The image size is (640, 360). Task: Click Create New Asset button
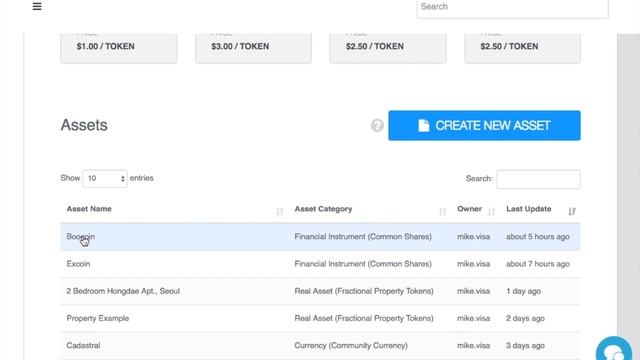click(484, 125)
